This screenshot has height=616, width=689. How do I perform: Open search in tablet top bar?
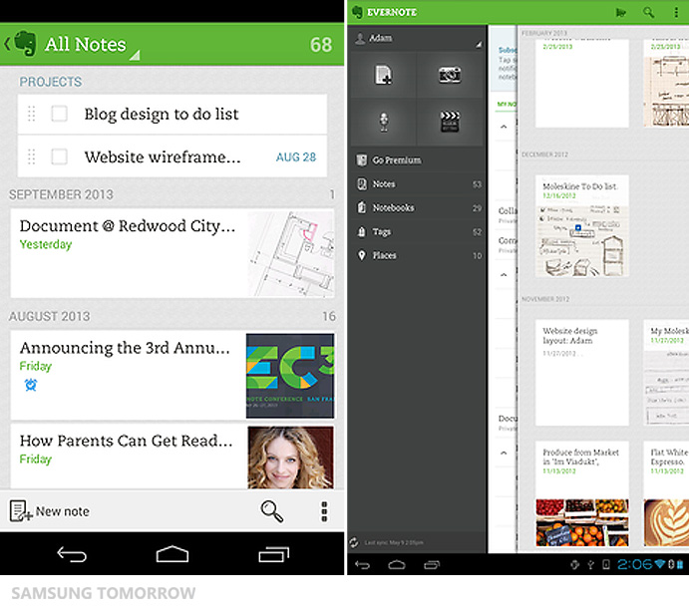coord(649,12)
